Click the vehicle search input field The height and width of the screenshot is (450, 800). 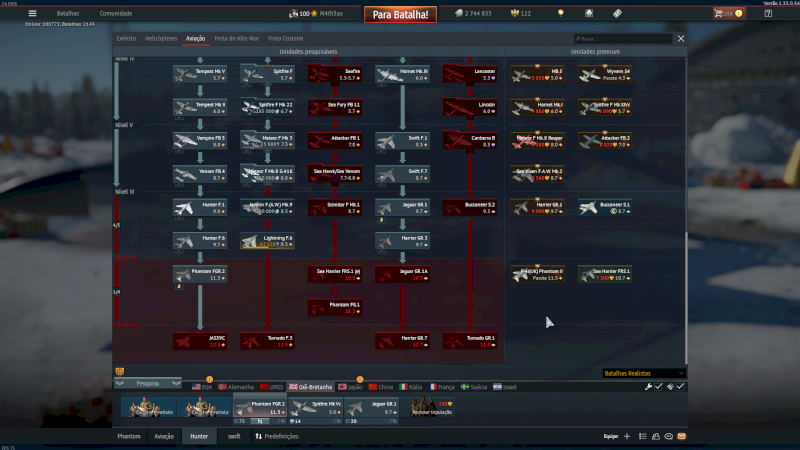(x=636, y=39)
